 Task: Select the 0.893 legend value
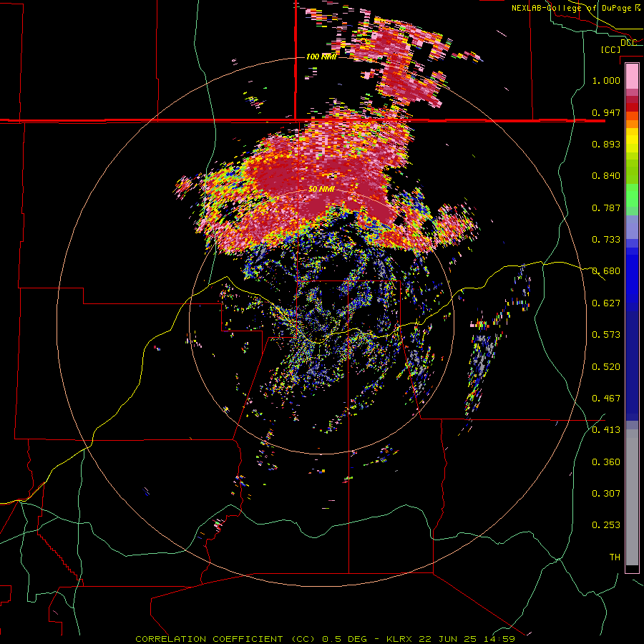(606, 144)
